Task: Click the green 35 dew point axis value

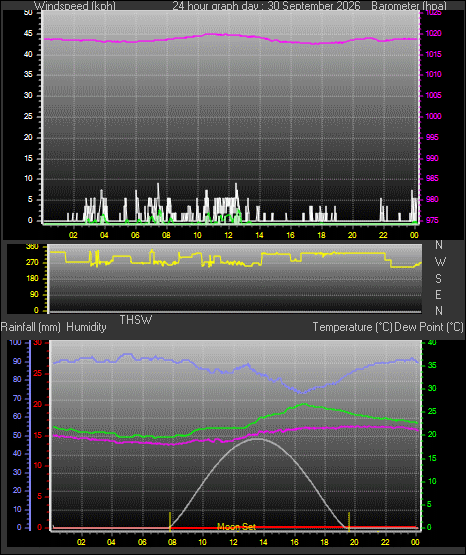Action: coord(432,365)
